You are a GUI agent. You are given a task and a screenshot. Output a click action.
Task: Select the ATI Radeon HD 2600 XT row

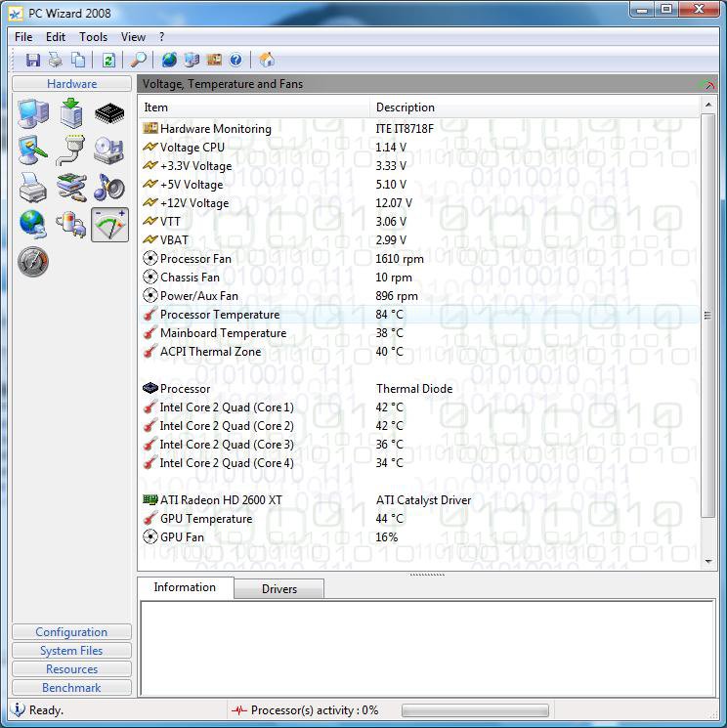tap(419, 500)
